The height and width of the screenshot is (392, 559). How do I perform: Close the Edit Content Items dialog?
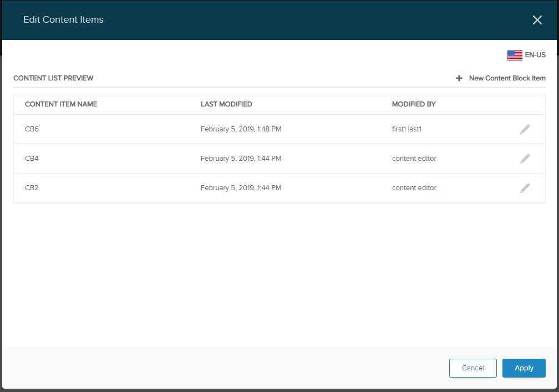coord(537,20)
